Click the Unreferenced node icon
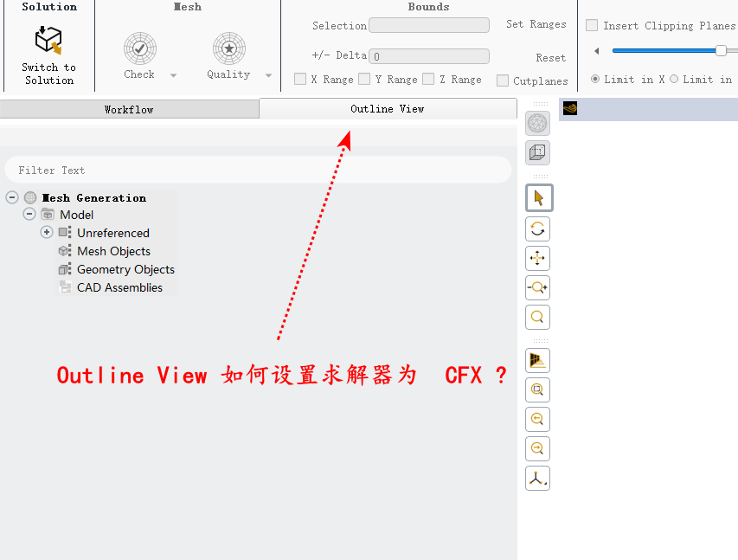The height and width of the screenshot is (560, 738). 65,232
